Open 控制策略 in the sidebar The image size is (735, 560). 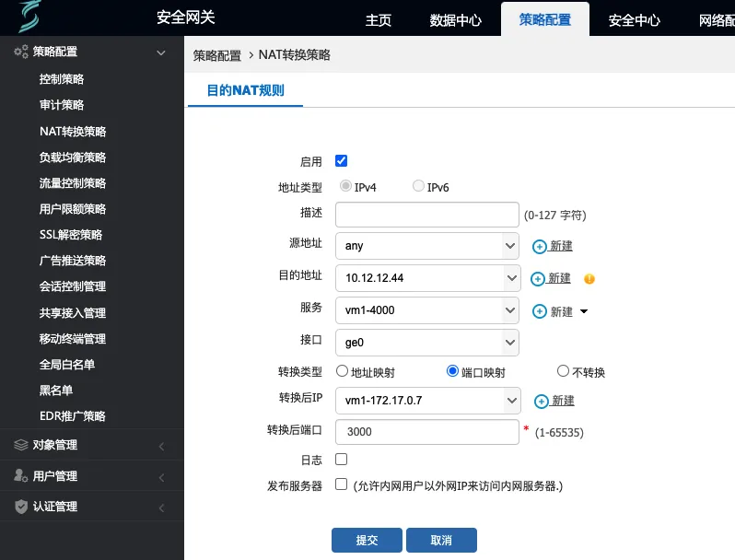(x=62, y=79)
